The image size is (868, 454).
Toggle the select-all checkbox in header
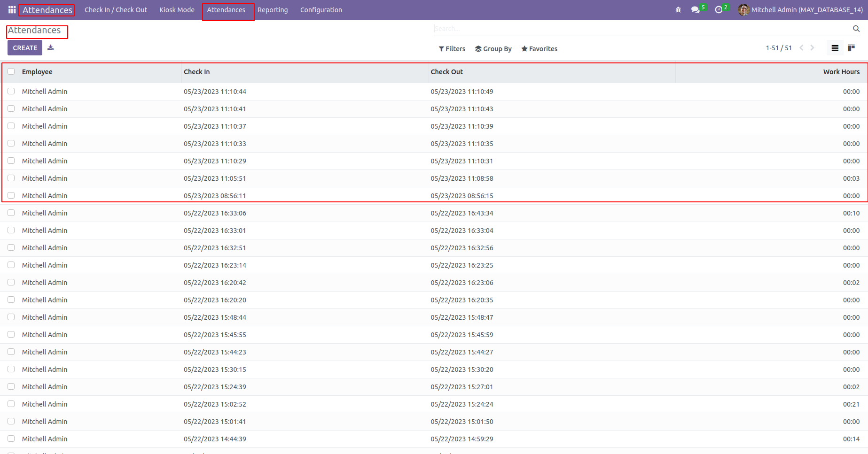[11, 72]
